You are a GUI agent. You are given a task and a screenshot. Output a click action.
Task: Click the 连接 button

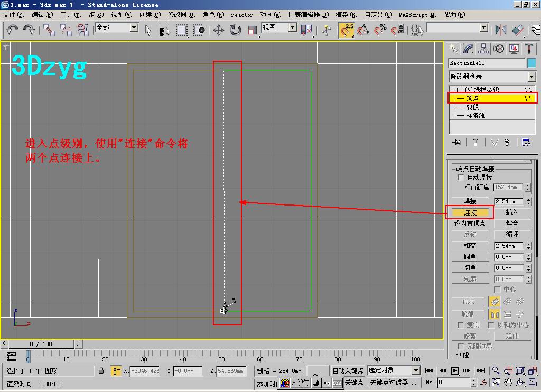pyautogui.click(x=470, y=212)
